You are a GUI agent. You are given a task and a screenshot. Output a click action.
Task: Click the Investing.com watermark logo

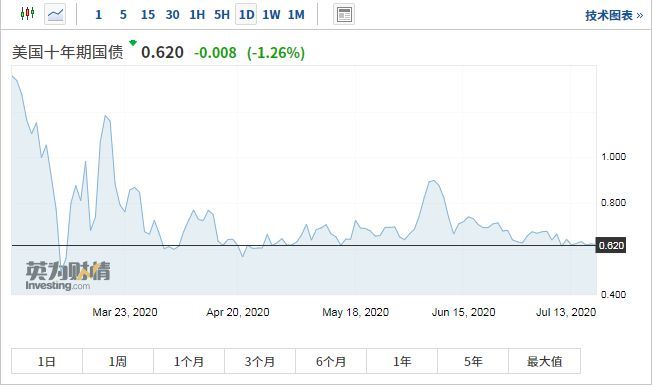coord(68,275)
